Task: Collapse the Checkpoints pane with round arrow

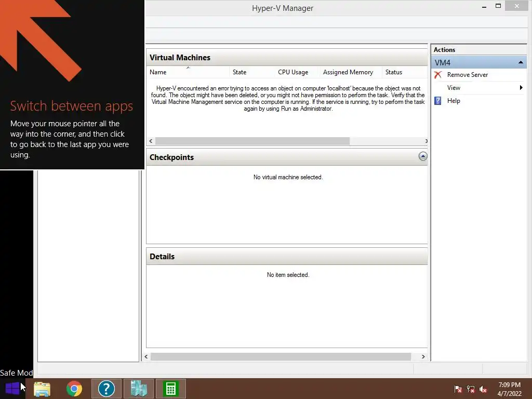Action: (x=423, y=156)
